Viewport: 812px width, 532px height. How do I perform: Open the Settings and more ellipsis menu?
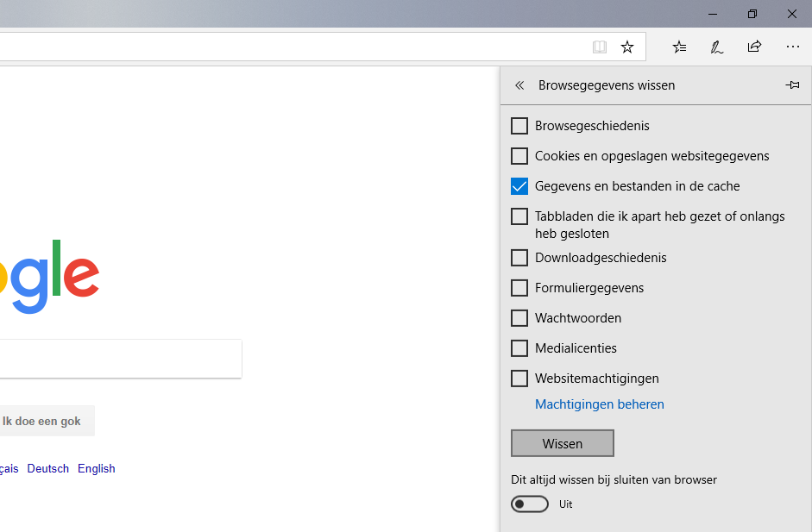point(792,47)
